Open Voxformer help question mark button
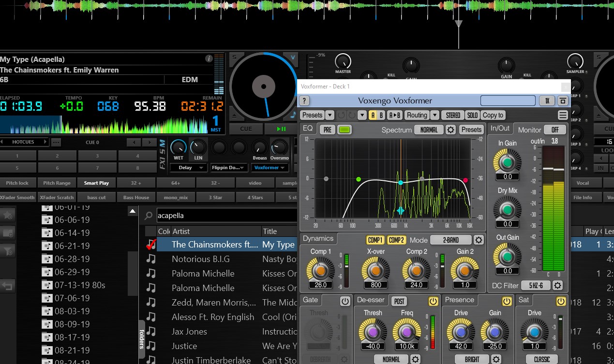Screen dimensions: 614x364 point(304,101)
